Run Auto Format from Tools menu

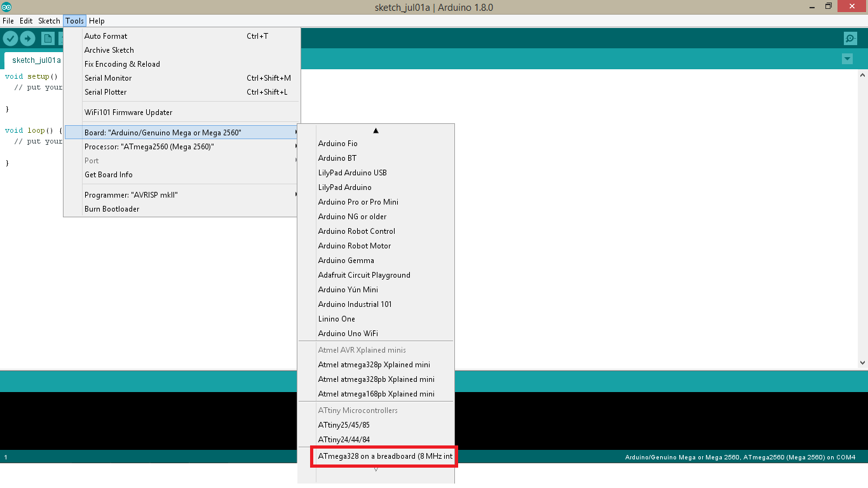105,36
